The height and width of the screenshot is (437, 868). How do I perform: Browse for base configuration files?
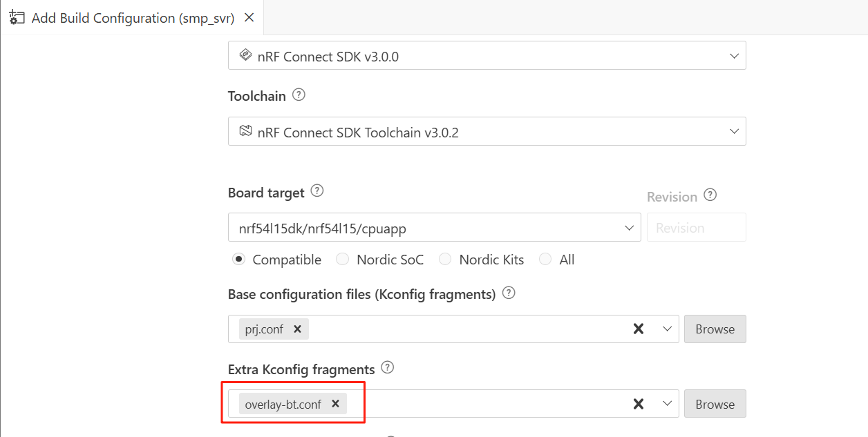point(715,329)
